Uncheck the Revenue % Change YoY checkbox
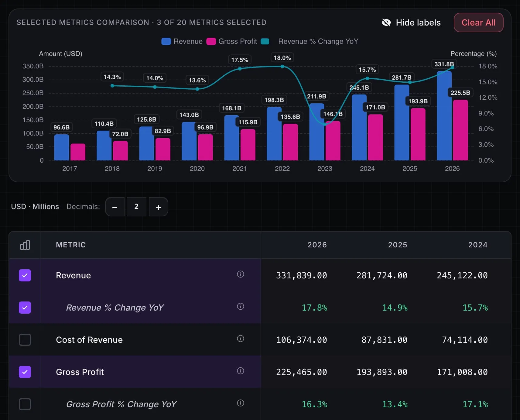The height and width of the screenshot is (420, 520). click(x=25, y=308)
